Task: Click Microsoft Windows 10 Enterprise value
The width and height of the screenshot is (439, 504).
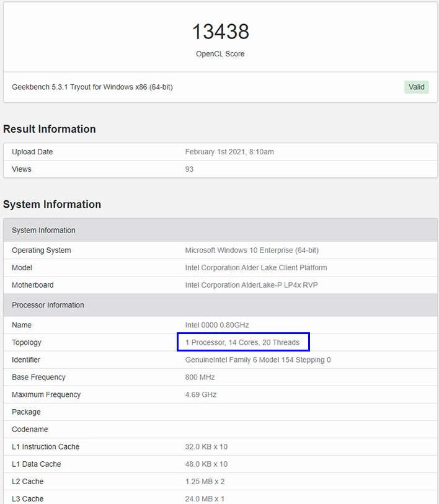Action: click(x=252, y=250)
